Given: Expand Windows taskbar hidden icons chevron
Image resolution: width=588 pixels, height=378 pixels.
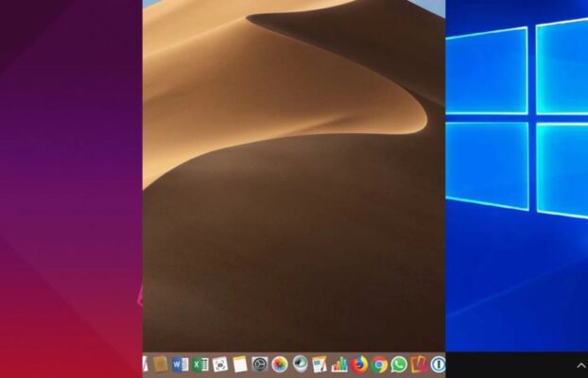Looking at the screenshot, I should [x=581, y=366].
